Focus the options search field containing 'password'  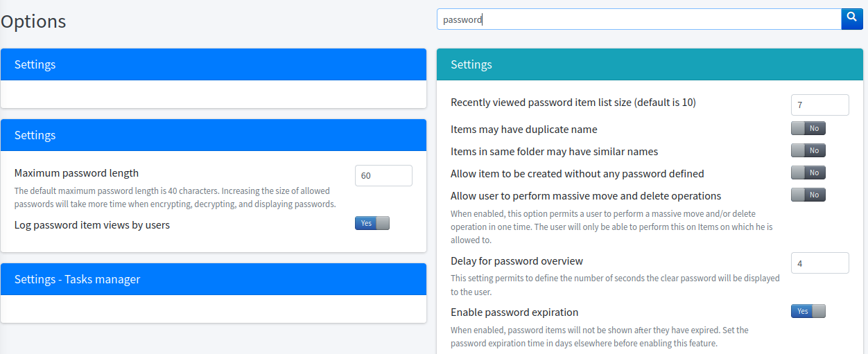[639, 19]
